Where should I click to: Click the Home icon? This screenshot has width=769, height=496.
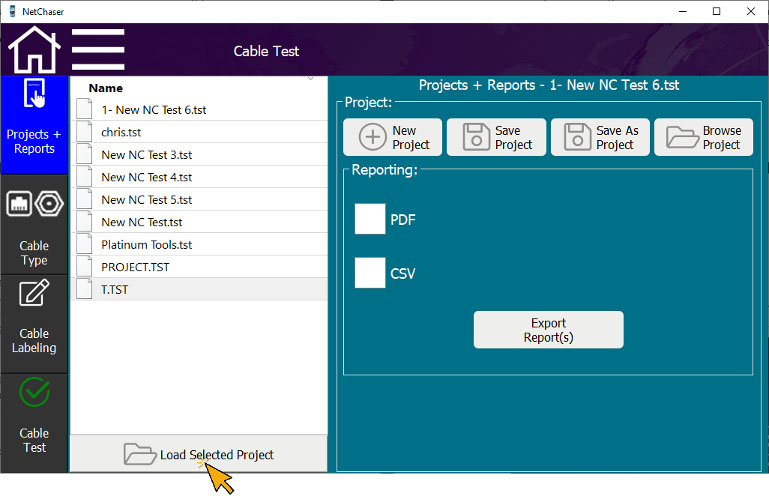34,50
